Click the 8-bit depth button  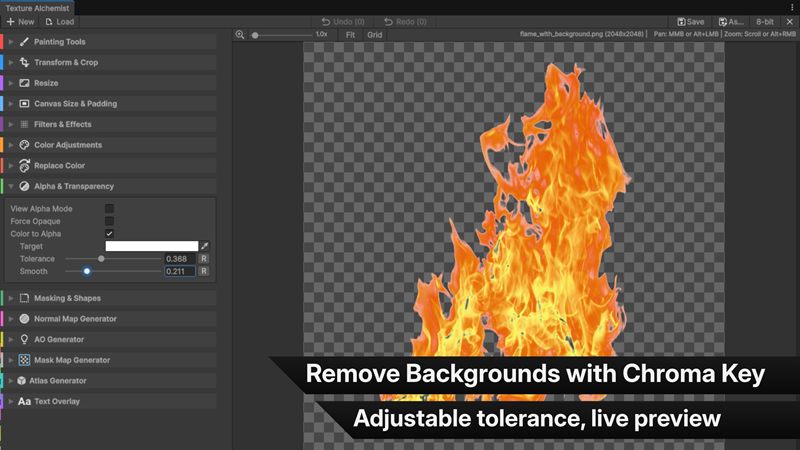pos(765,21)
